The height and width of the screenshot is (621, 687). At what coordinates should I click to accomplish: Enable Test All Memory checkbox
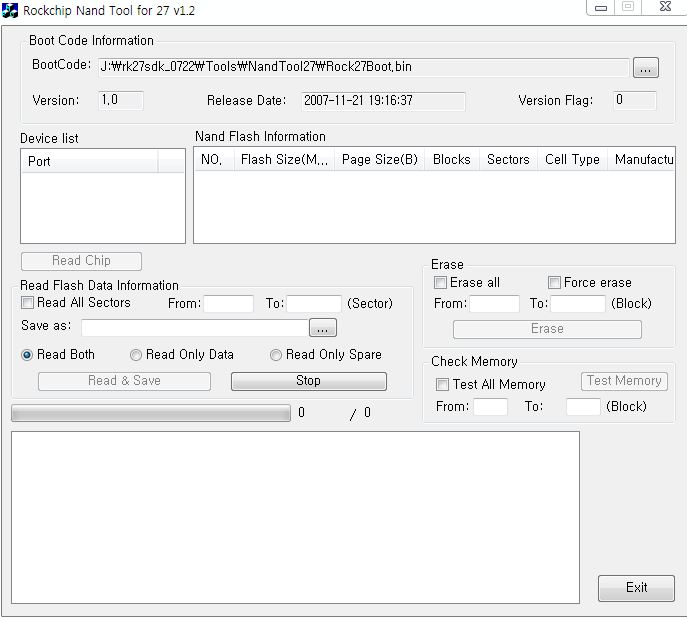(442, 385)
